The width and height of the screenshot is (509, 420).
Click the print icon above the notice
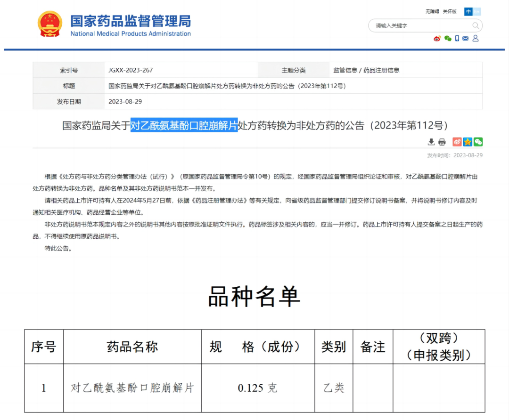point(442,142)
